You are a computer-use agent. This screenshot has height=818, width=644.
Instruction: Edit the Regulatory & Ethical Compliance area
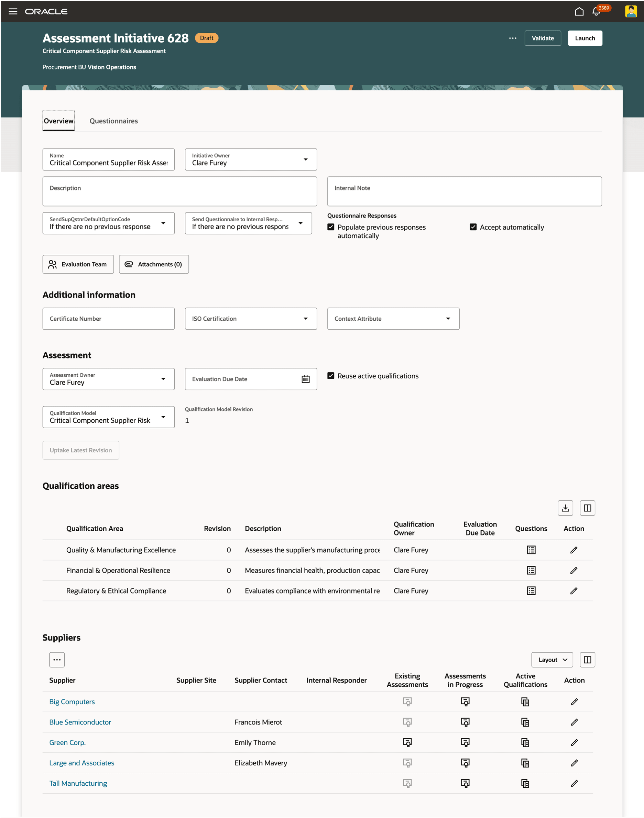[x=574, y=590]
